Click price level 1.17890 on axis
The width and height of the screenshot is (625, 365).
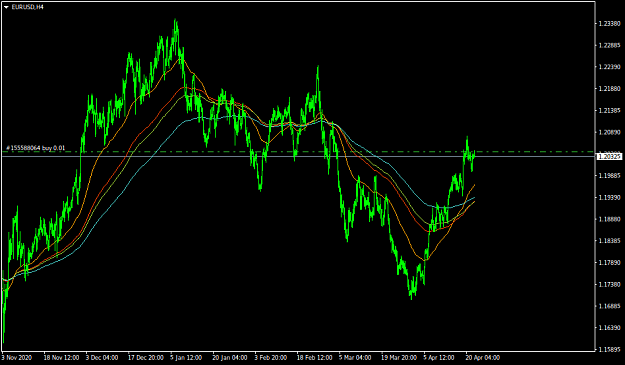coord(610,263)
